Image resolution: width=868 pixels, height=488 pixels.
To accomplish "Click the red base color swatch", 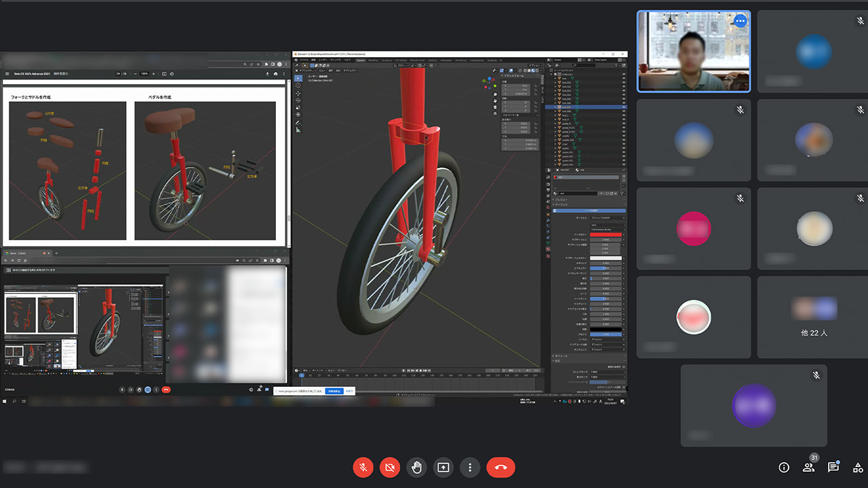I will pos(607,234).
